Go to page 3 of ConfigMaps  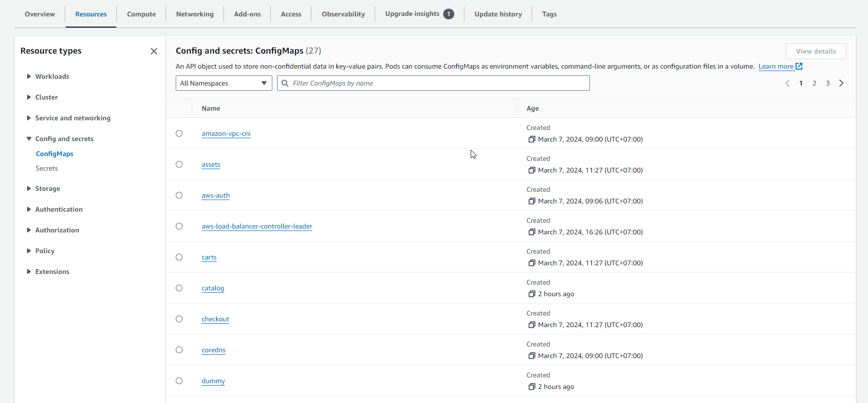coord(828,83)
